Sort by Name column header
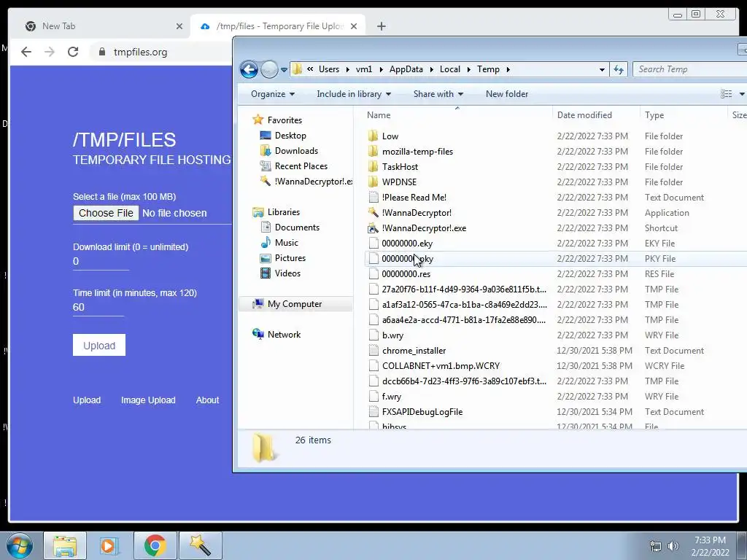 pos(379,115)
